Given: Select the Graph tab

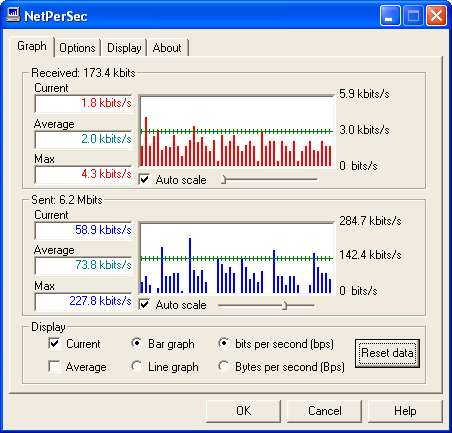Looking at the screenshot, I should tap(32, 46).
